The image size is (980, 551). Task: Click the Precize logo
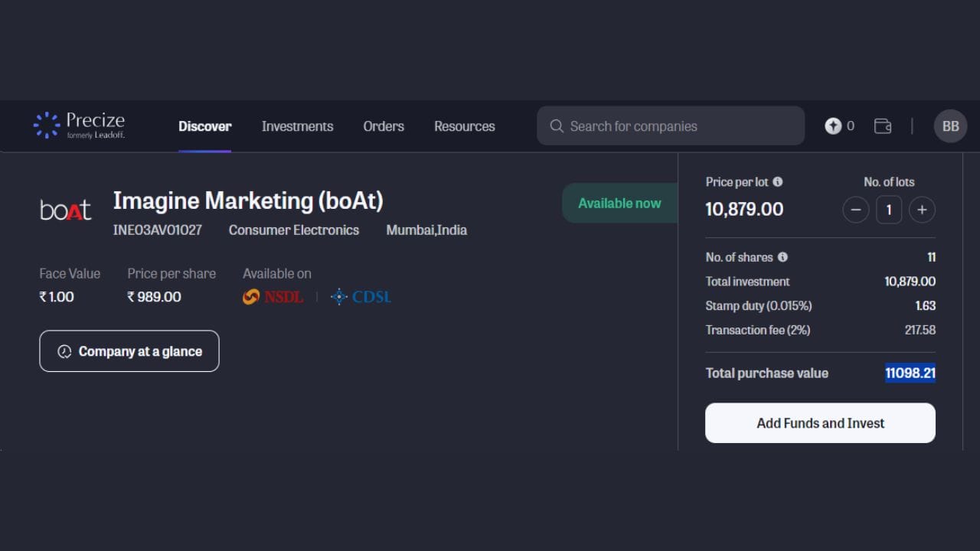tap(79, 126)
